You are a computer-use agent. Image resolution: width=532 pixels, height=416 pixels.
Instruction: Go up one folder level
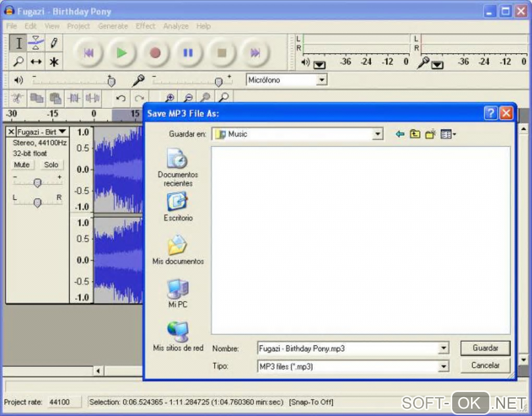pos(415,134)
